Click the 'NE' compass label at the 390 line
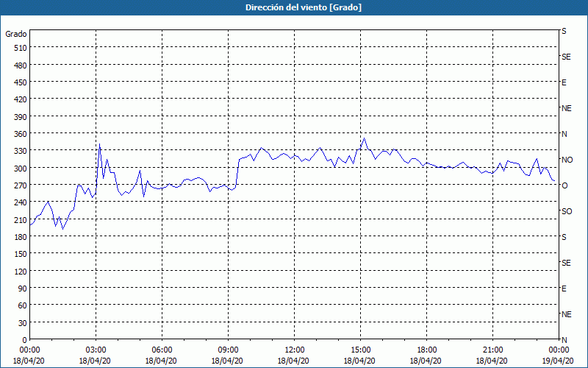588x368 pixels. (x=567, y=108)
